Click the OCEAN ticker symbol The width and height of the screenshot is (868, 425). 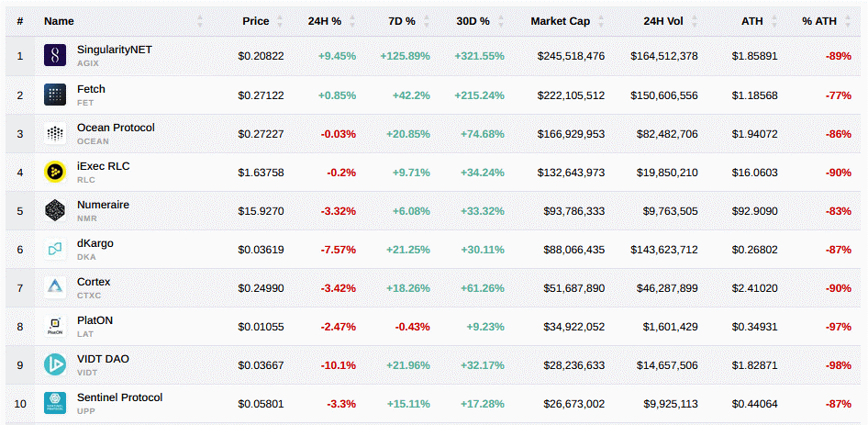coord(93,141)
